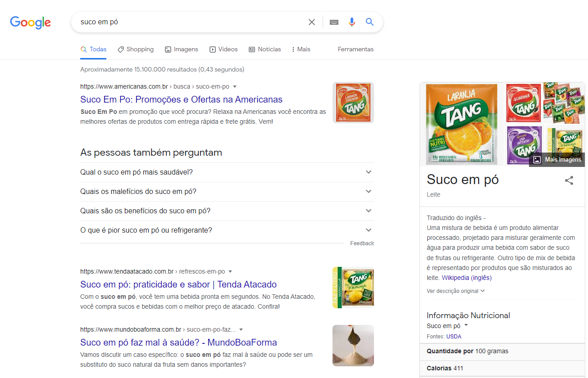This screenshot has height=378, width=588.
Task: Open MundoBoaForma faz mal à saúde link
Action: click(178, 342)
